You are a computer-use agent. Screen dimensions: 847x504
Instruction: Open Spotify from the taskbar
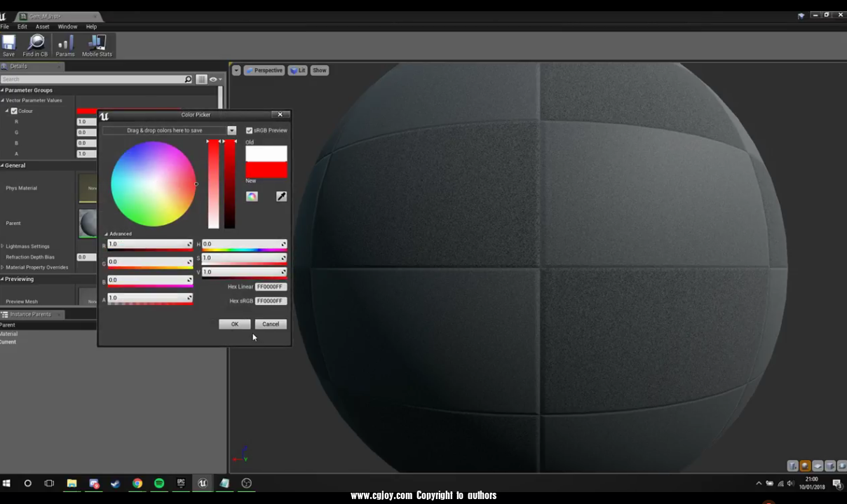[159, 483]
